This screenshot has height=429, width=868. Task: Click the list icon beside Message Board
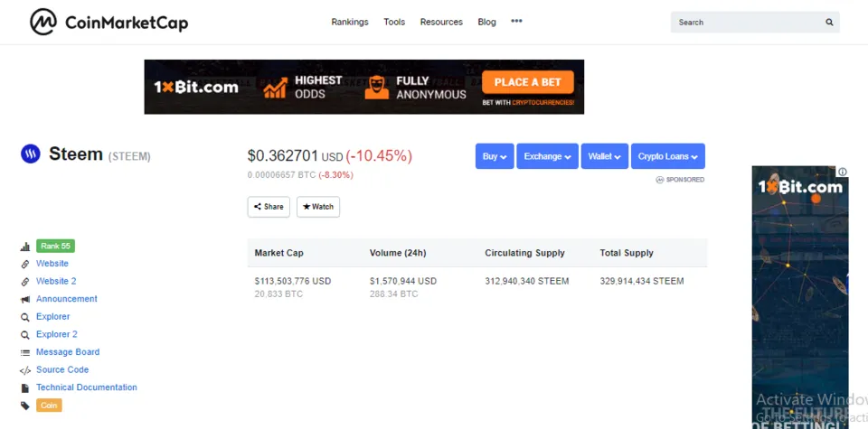(x=25, y=353)
